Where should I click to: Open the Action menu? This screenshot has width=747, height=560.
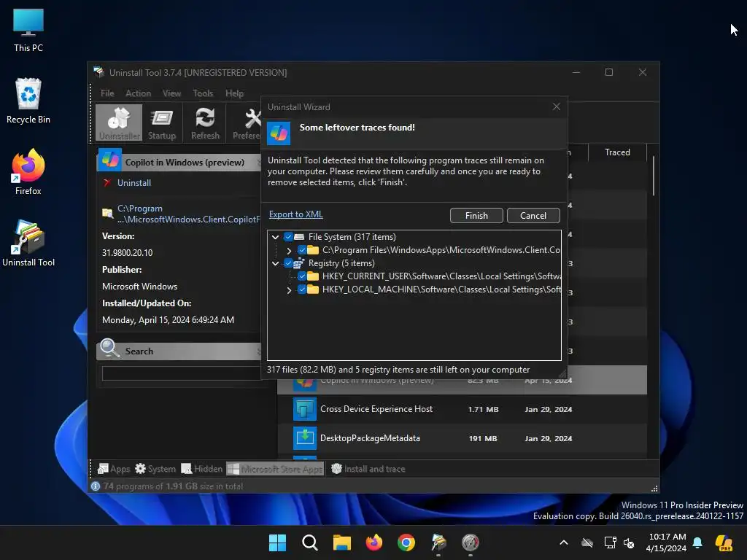coord(138,93)
